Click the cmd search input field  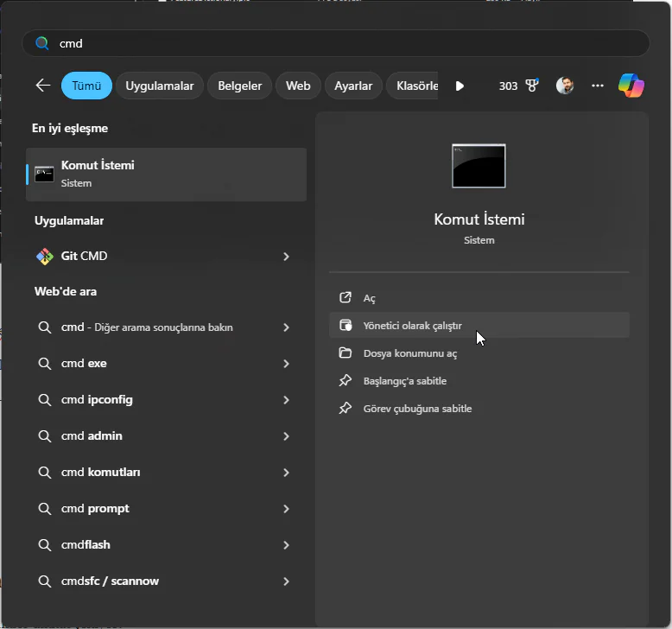coord(336,43)
